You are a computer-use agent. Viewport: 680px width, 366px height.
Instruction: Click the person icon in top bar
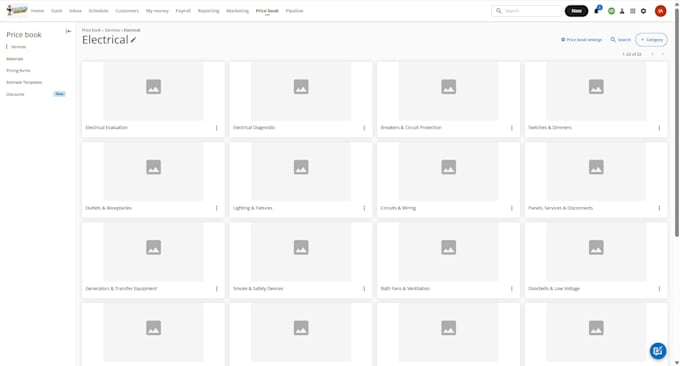click(622, 11)
